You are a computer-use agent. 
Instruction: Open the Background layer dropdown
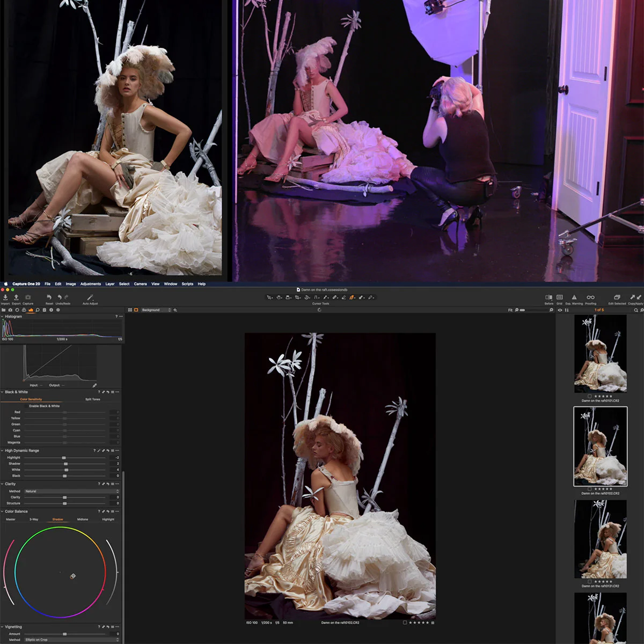(153, 310)
